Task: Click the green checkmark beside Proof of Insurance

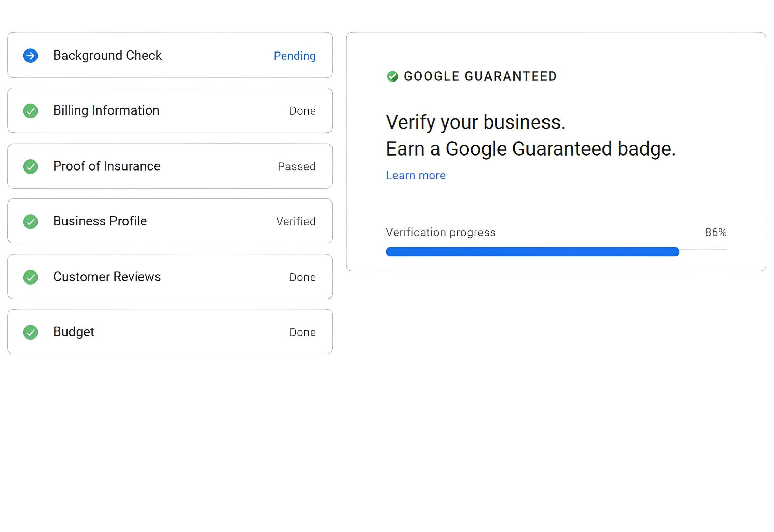Action: click(x=30, y=166)
